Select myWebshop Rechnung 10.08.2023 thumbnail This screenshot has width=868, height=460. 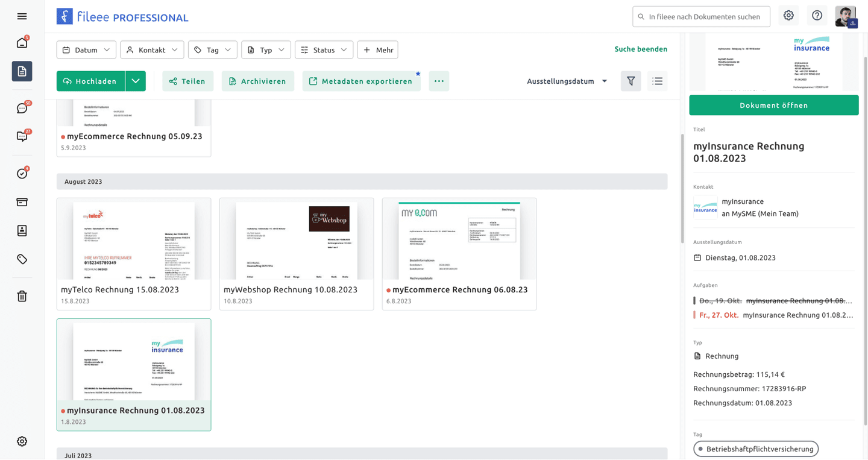pos(297,254)
